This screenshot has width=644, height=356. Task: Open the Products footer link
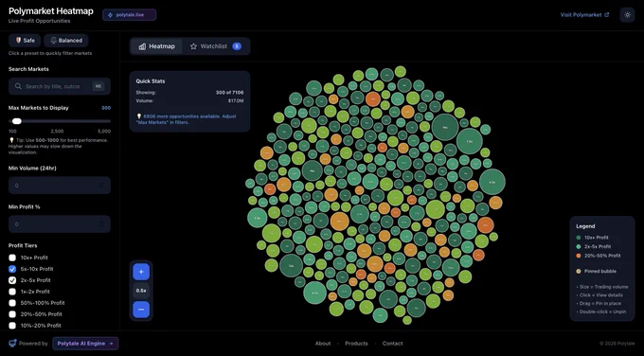(356, 344)
